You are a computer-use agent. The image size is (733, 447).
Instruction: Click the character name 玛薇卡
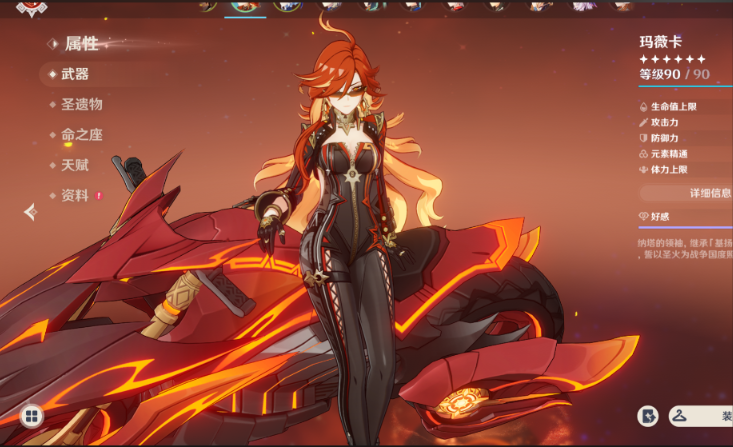click(x=661, y=42)
